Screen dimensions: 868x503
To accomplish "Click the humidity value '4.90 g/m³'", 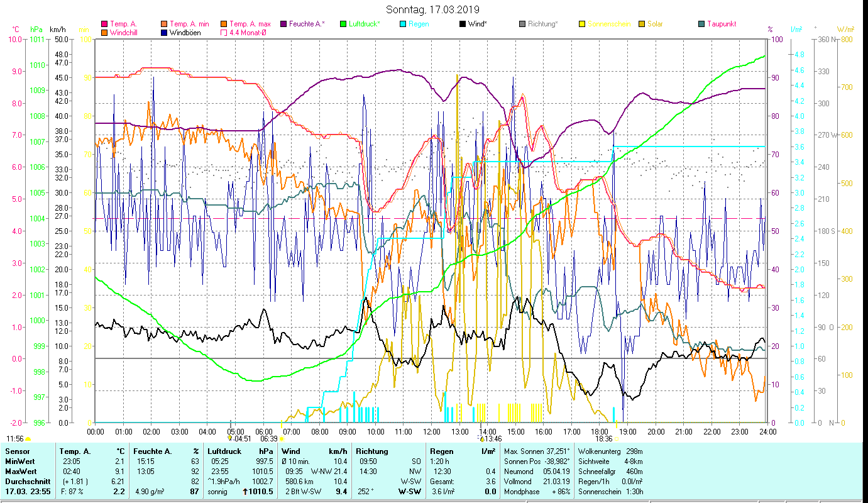I will tap(148, 491).
